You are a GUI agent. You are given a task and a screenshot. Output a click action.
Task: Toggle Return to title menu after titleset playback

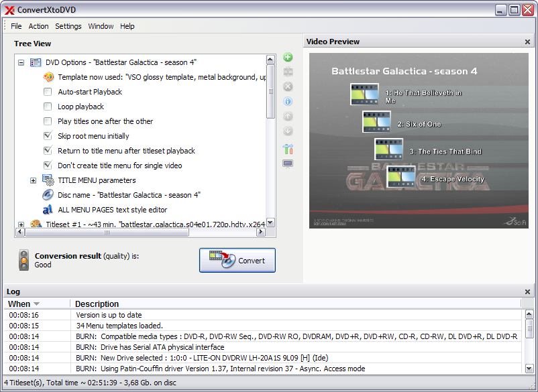tap(48, 150)
